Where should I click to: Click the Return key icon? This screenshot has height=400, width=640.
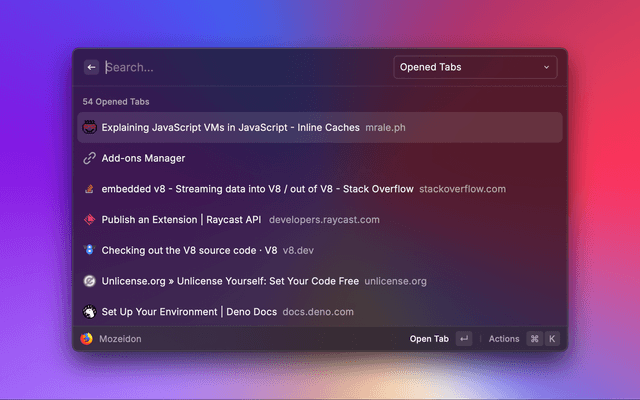pyautogui.click(x=463, y=339)
